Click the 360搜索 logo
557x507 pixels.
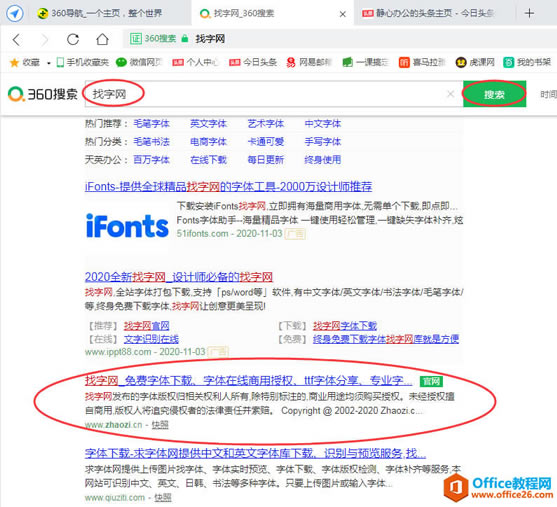[x=43, y=94]
